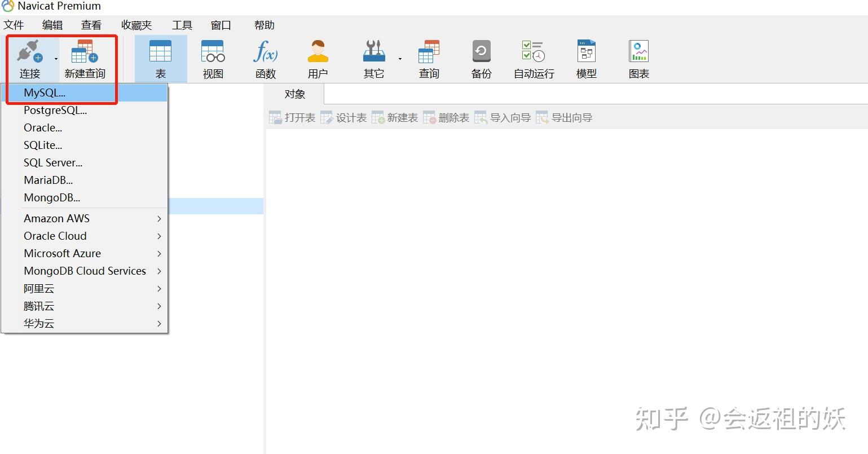Open the Model designer button
This screenshot has height=454, width=868.
pyautogui.click(x=587, y=59)
